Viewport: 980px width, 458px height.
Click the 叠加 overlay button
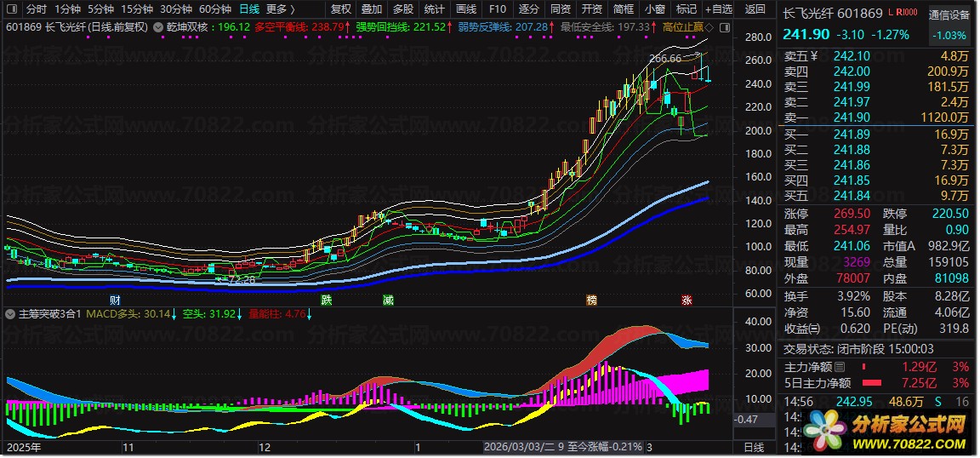click(372, 9)
